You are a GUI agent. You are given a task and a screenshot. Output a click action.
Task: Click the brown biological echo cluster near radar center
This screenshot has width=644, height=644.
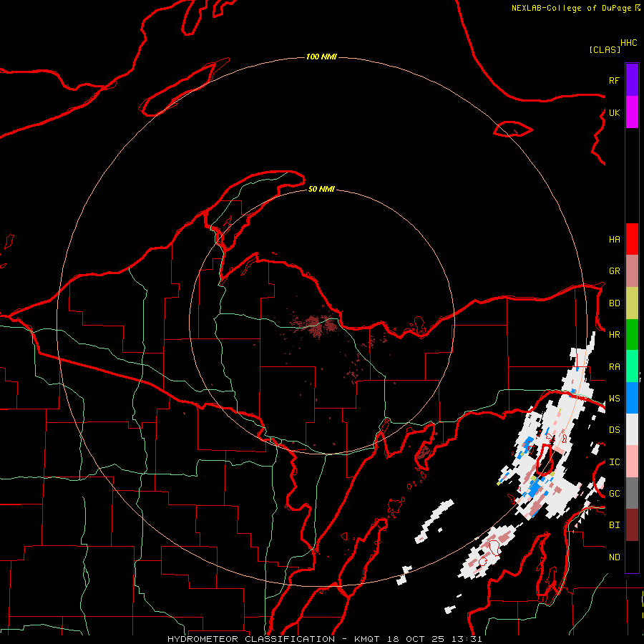[317, 326]
